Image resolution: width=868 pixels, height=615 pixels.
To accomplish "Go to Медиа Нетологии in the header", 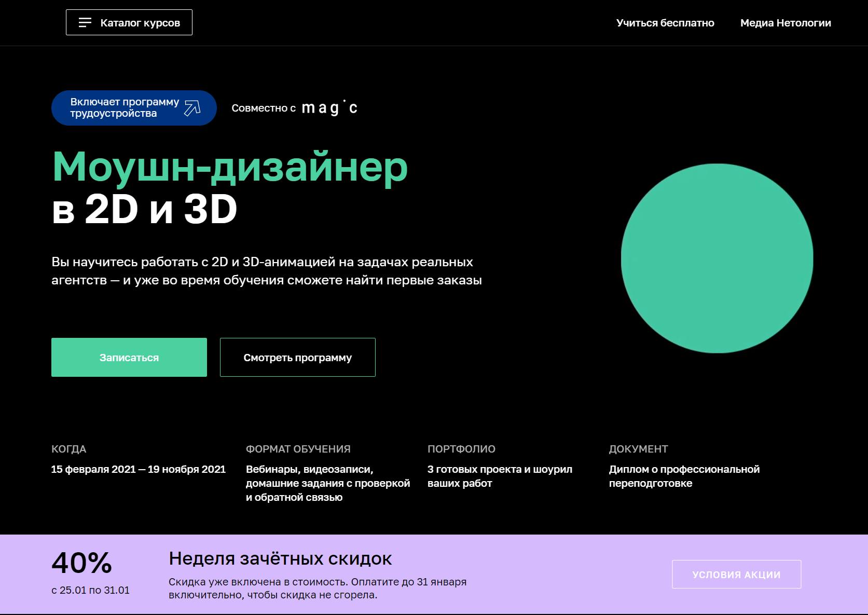I will pos(785,23).
